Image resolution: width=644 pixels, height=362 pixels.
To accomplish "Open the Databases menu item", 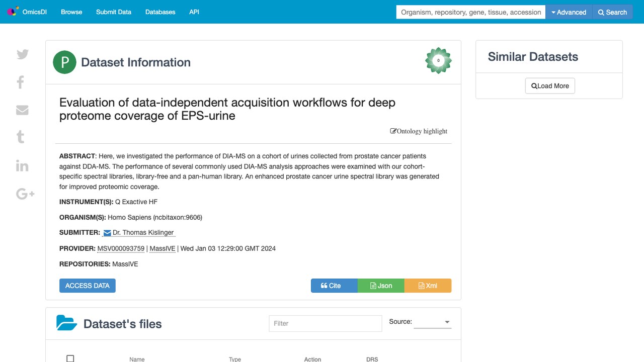I will click(160, 12).
